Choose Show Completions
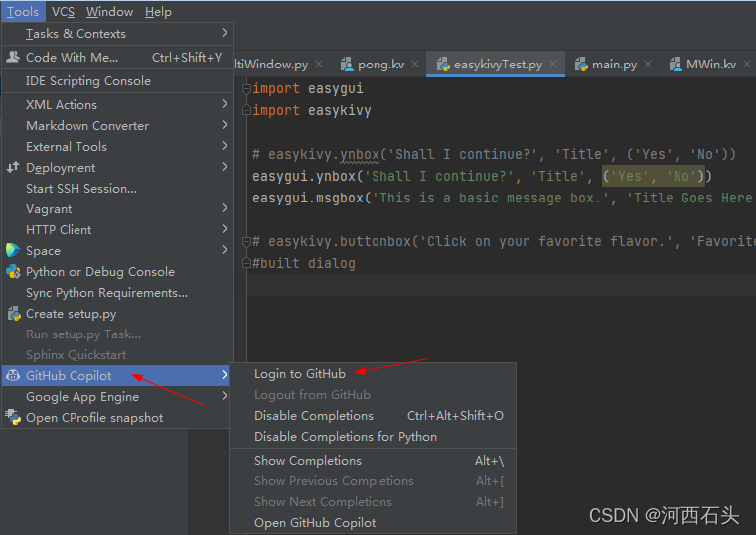This screenshot has height=535, width=756. point(373,461)
